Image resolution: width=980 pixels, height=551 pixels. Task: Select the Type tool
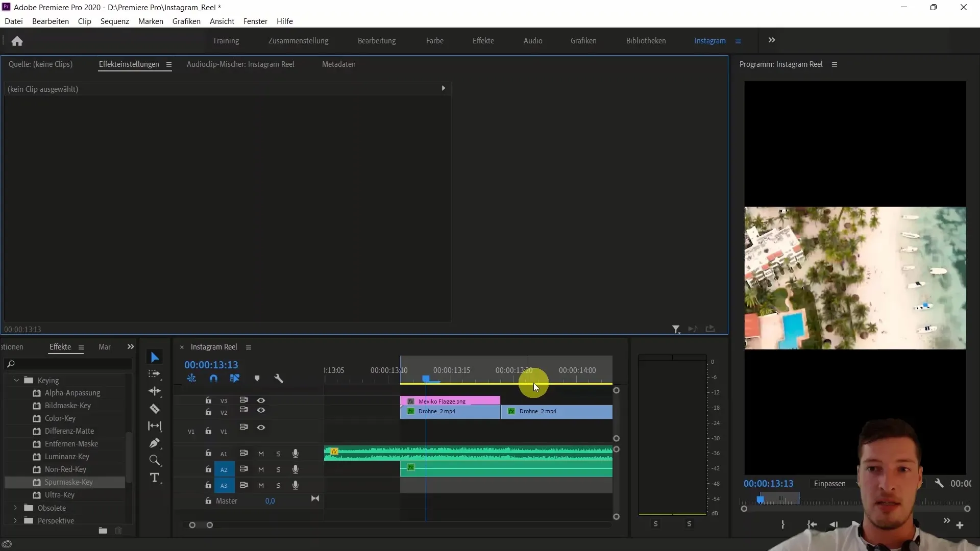[154, 478]
